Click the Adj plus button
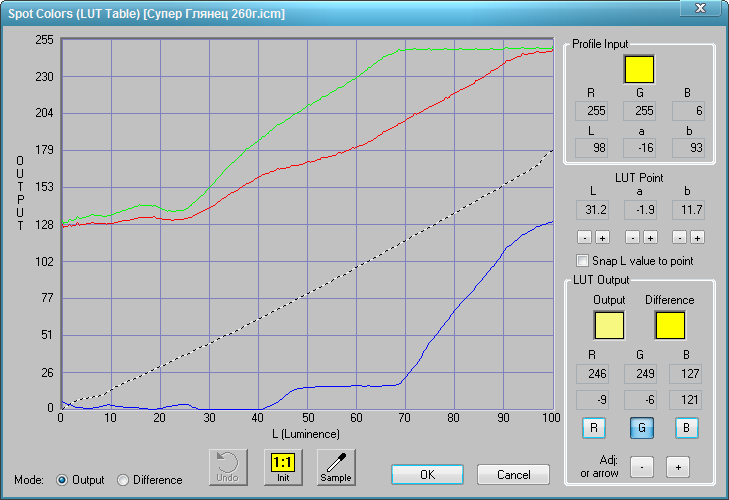Screen dimensions: 729x500 (678, 467)
